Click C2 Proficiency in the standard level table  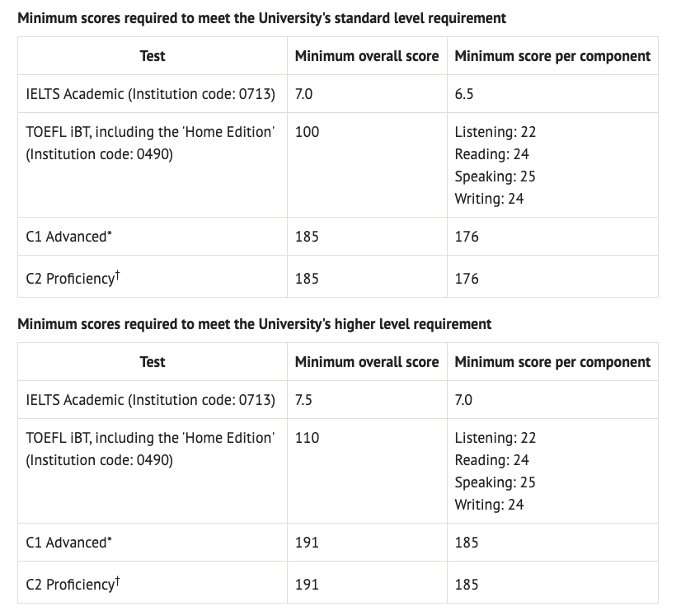[x=69, y=279]
